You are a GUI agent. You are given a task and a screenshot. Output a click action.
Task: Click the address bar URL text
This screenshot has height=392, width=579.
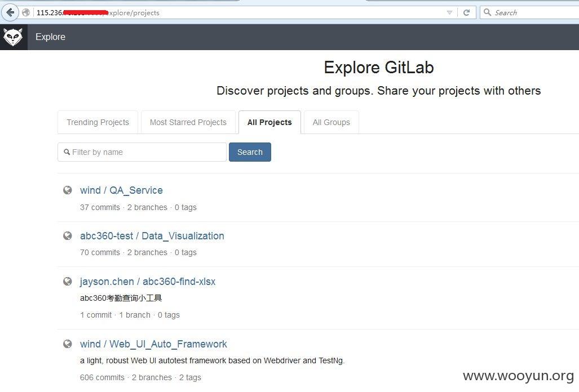pos(98,12)
